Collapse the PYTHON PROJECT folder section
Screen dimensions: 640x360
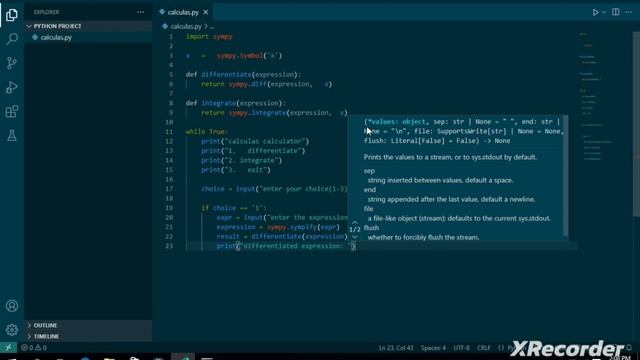pyautogui.click(x=57, y=26)
